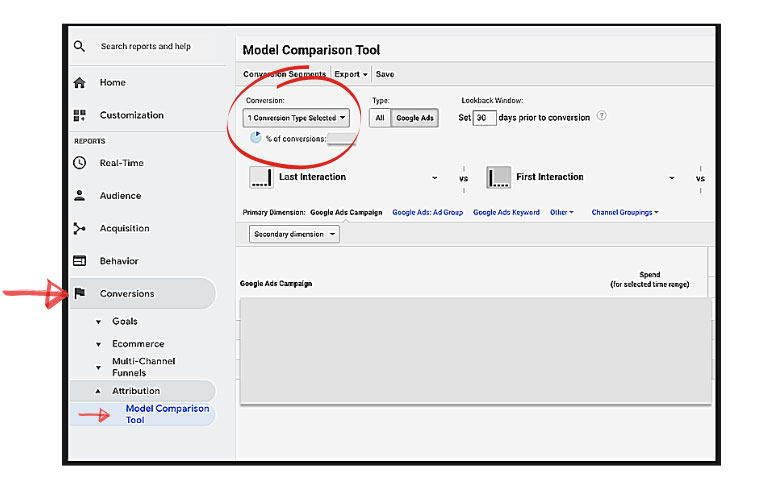Image resolution: width=773 pixels, height=484 pixels.
Task: Select Model Comparison Tool in sidebar
Action: pyautogui.click(x=166, y=414)
